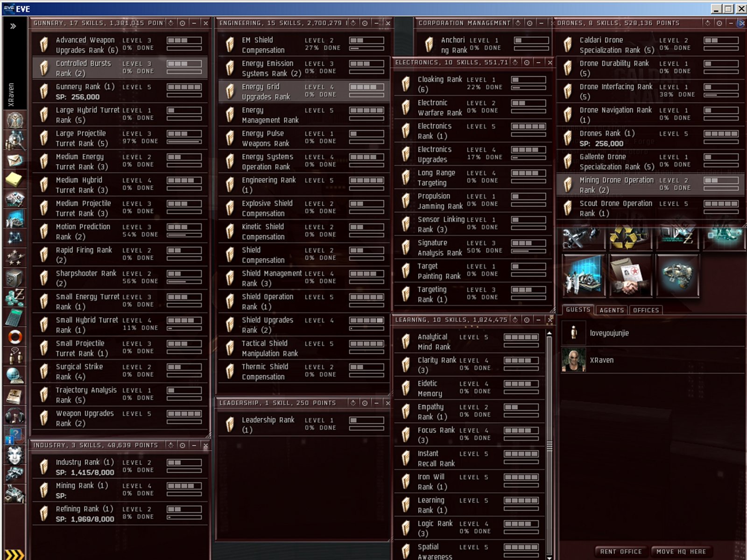Select guest XRaven name in the list
Screen dimensions: 747x560
pos(602,360)
